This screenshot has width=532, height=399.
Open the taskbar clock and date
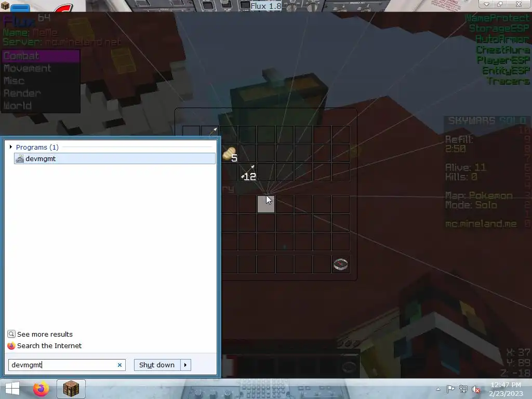click(506, 389)
